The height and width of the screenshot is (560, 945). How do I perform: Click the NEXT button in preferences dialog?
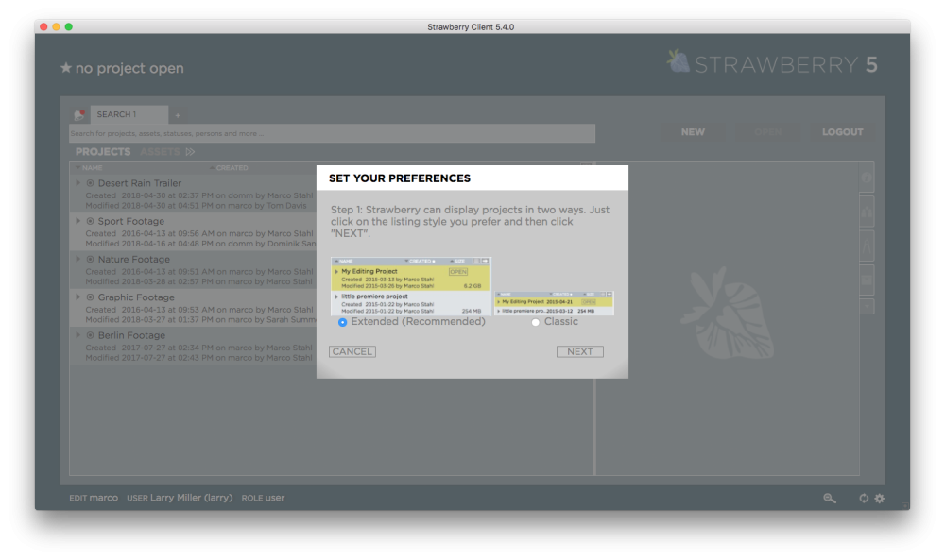coord(580,351)
